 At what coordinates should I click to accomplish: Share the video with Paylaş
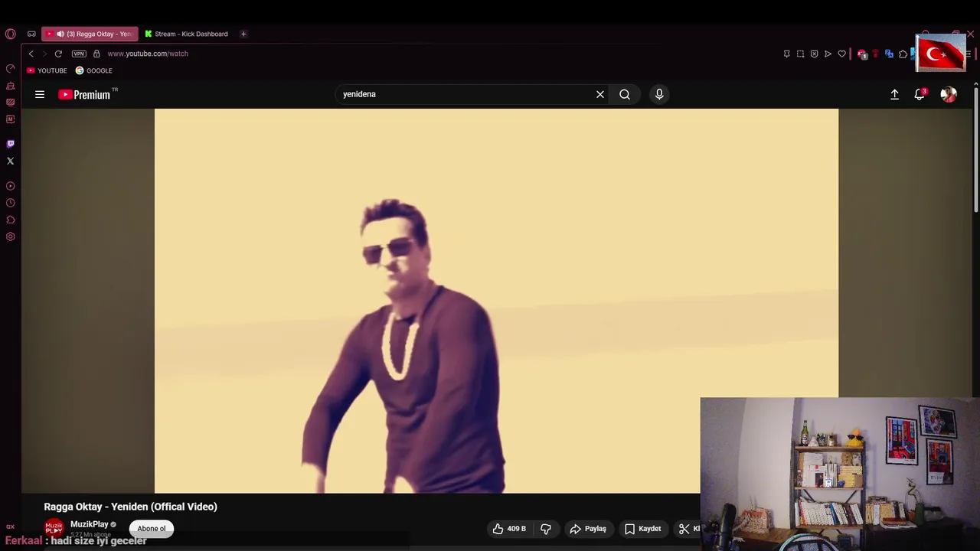588,529
